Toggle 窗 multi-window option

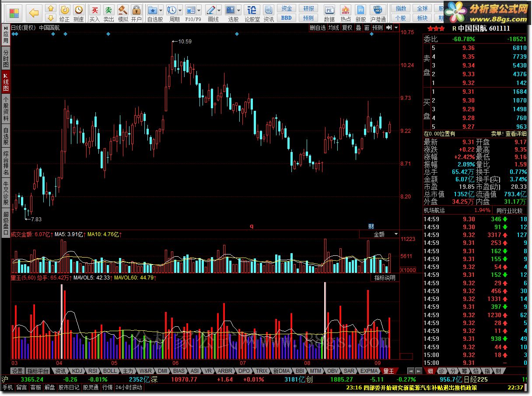click(x=367, y=28)
